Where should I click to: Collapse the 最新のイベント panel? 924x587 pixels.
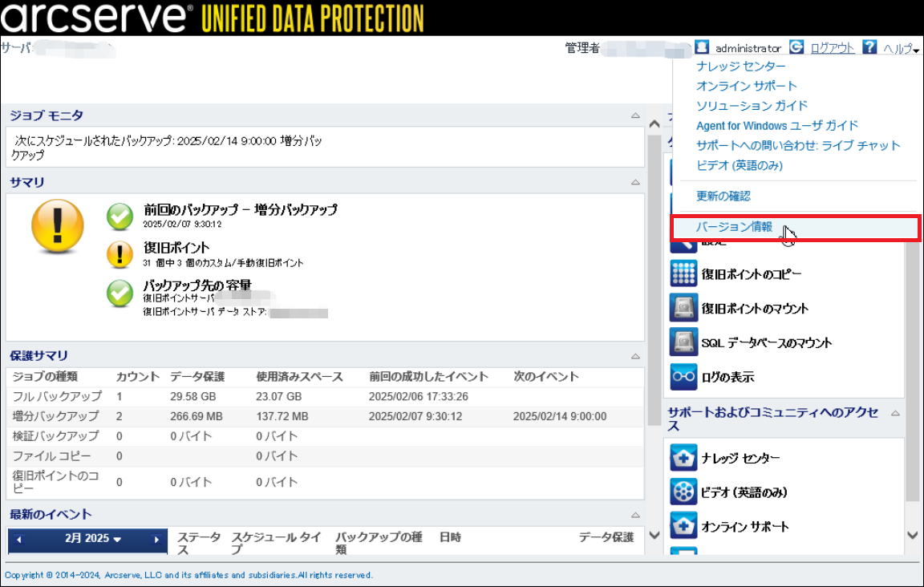[635, 515]
